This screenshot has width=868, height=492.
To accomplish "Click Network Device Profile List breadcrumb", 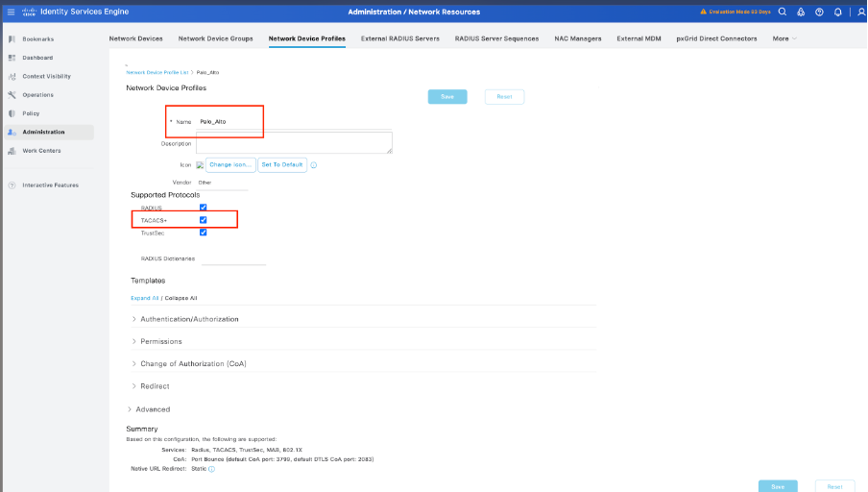I will (157, 73).
